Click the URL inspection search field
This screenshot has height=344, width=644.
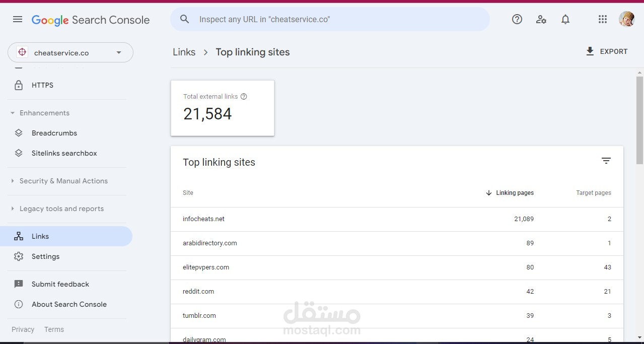click(330, 19)
